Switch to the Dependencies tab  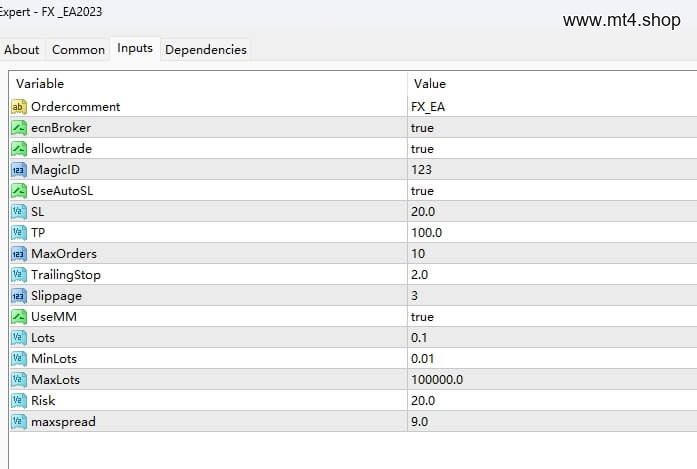click(x=206, y=50)
